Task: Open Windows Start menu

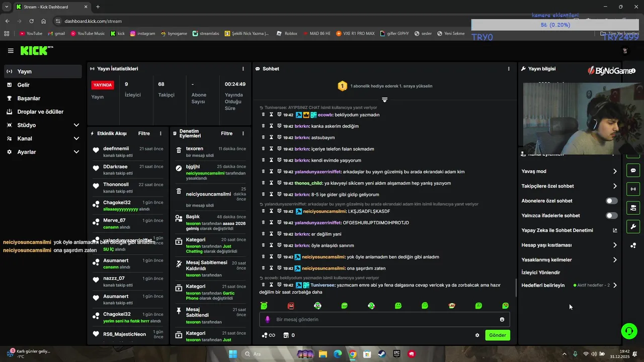Action: click(x=232, y=354)
